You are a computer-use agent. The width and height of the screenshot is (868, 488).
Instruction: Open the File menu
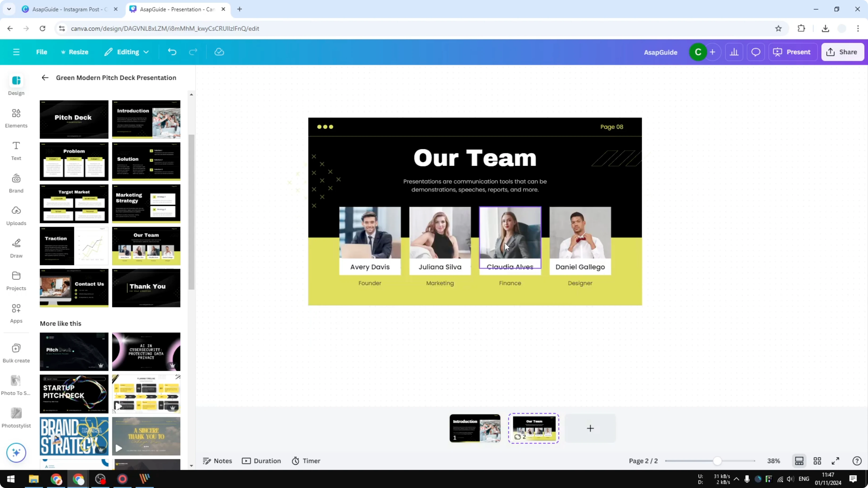42,52
